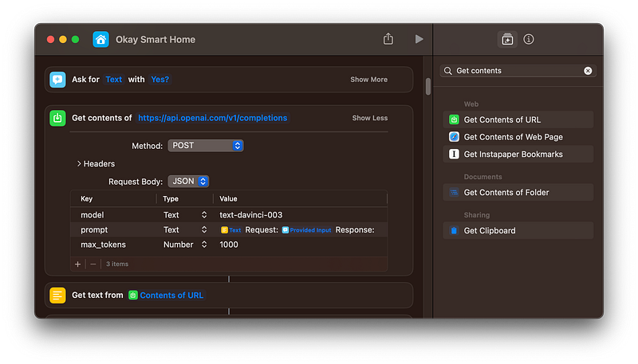
Task: Click the Provided Input variable token
Action: [x=307, y=230]
